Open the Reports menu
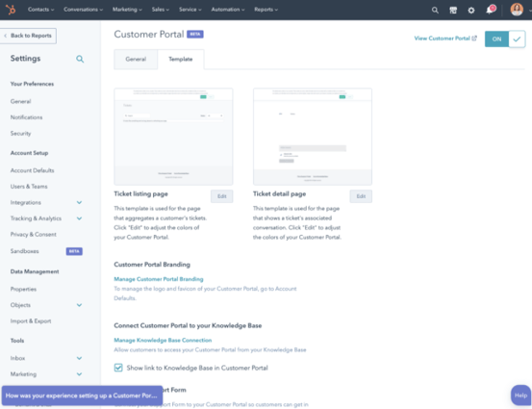Viewport: 532px width, 409px height. tap(266, 10)
